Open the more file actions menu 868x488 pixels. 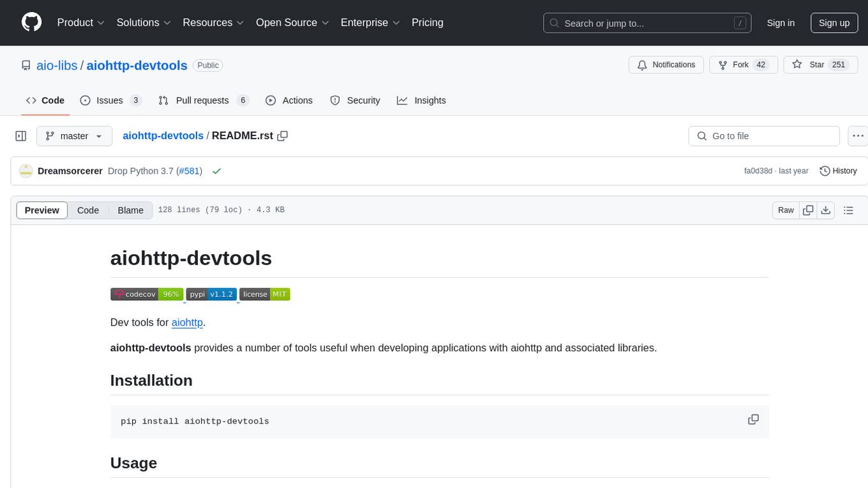coord(858,136)
